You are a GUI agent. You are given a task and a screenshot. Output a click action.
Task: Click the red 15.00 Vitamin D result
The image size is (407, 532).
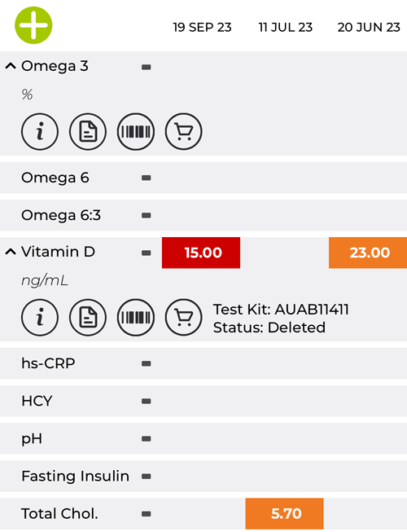pyautogui.click(x=201, y=253)
